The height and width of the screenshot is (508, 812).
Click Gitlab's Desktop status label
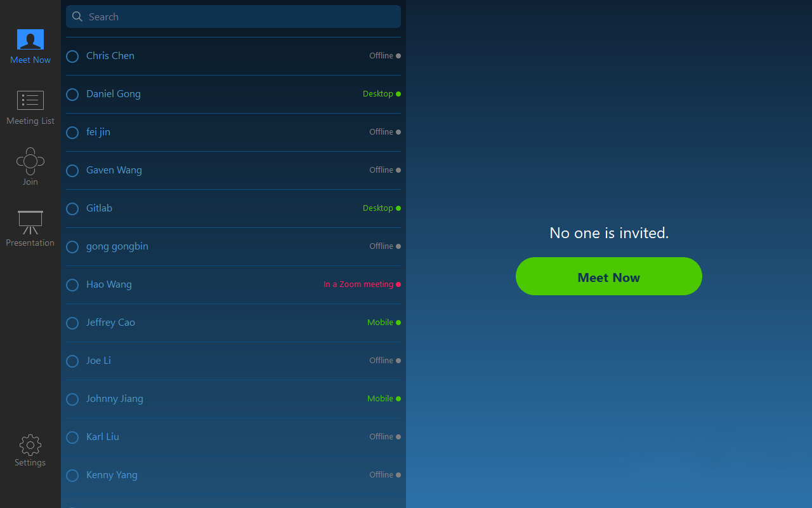point(378,208)
